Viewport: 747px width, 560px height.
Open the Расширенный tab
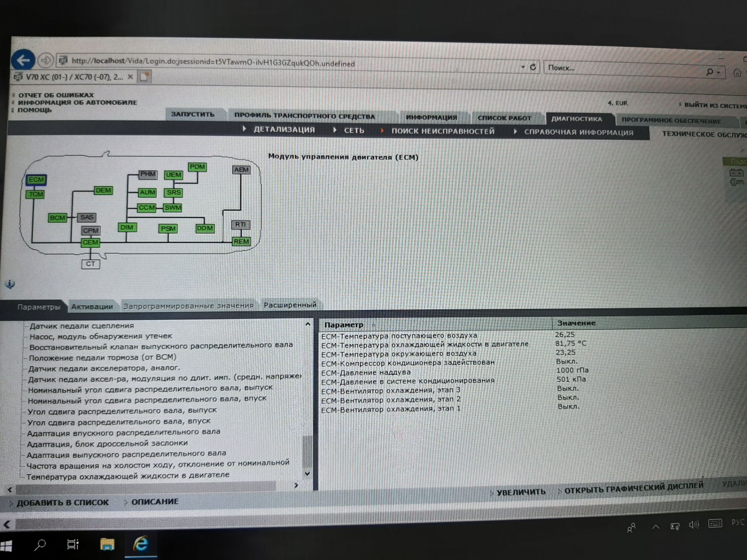(x=290, y=305)
